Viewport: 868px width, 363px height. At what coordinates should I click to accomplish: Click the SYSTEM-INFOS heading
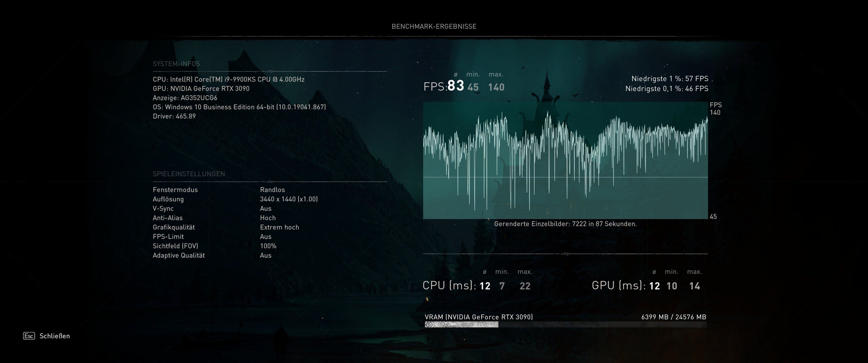pyautogui.click(x=176, y=64)
